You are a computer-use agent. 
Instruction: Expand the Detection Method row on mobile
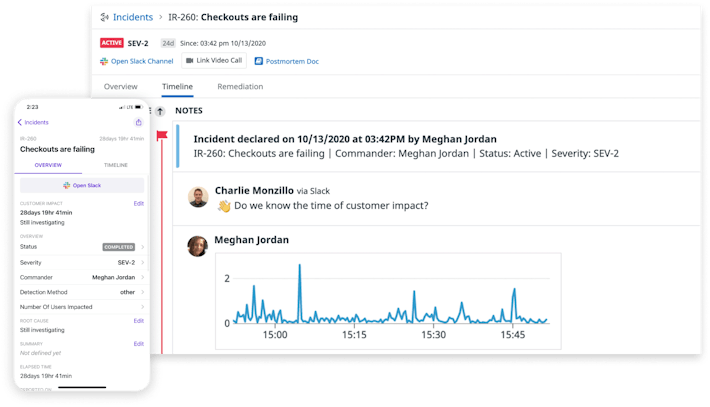(x=141, y=292)
